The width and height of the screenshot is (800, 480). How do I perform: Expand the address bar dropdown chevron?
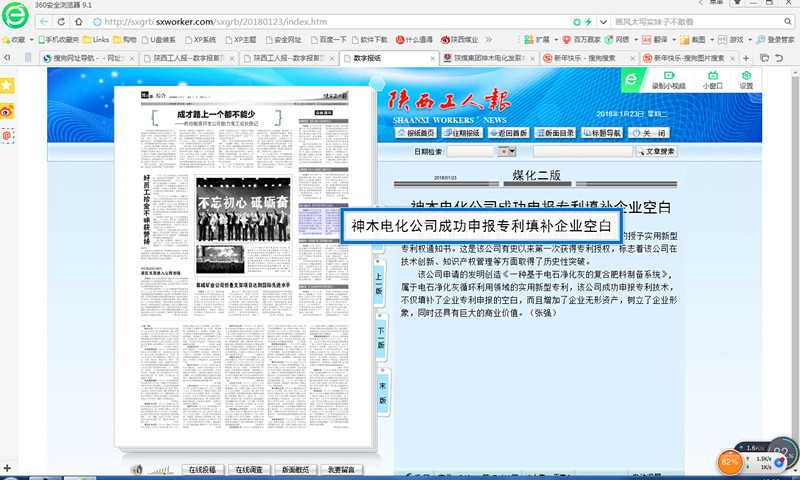(x=604, y=22)
